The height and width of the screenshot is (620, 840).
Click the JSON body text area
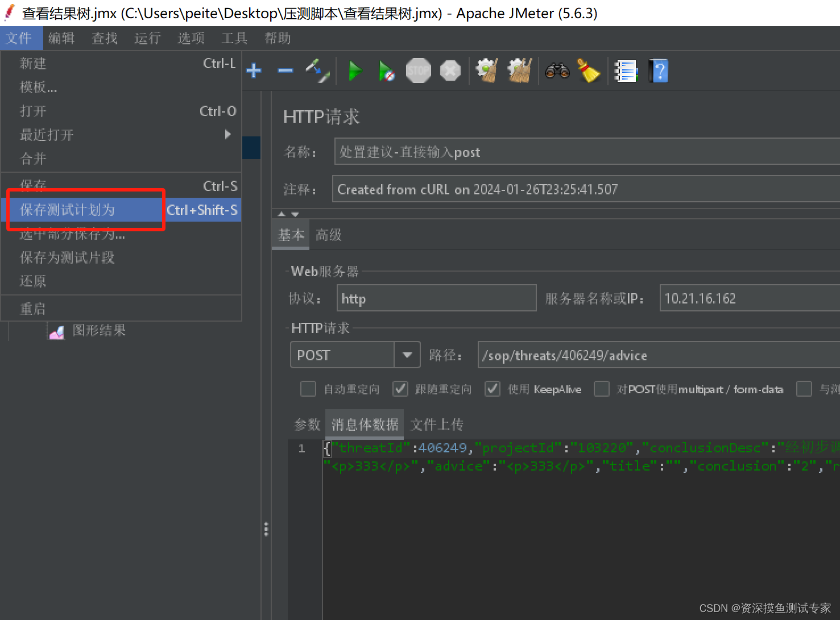(x=581, y=529)
